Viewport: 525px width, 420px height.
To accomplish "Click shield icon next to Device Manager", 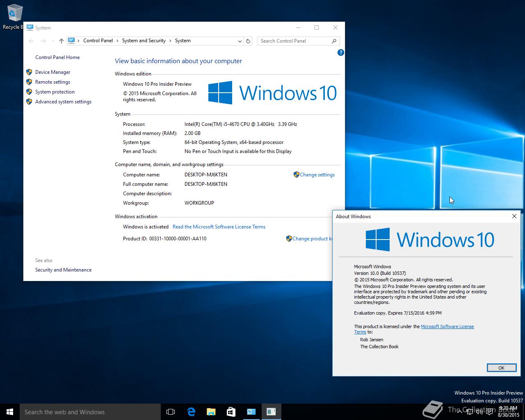I will (x=29, y=72).
